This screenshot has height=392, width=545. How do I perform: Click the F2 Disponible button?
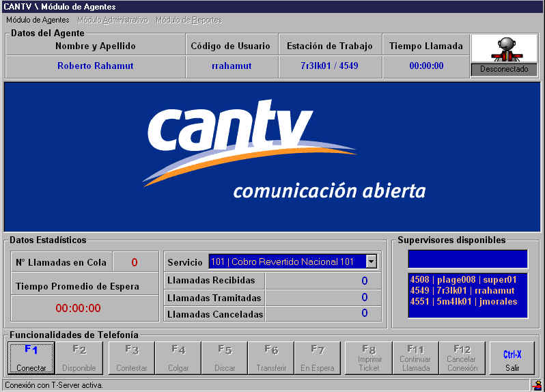click(79, 358)
